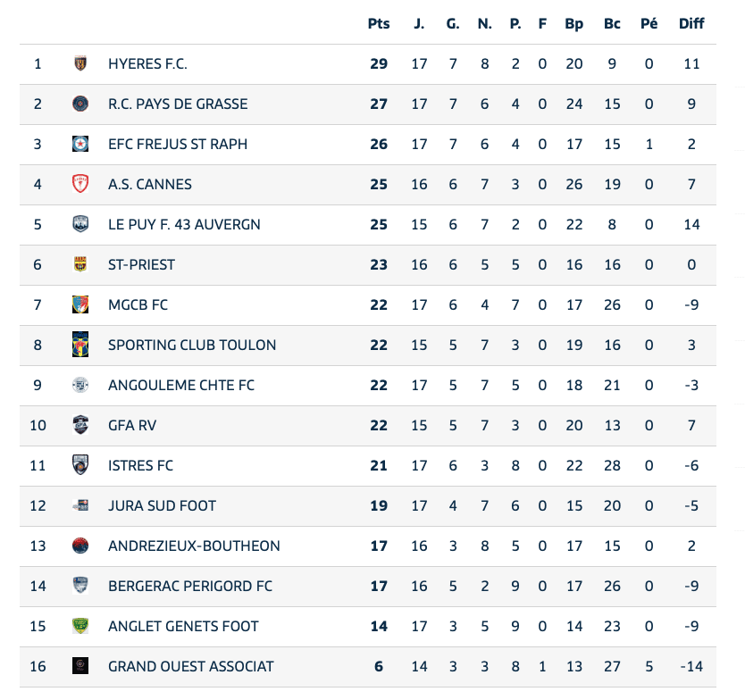Click the Anglet Genets Foot badge

pos(80,626)
